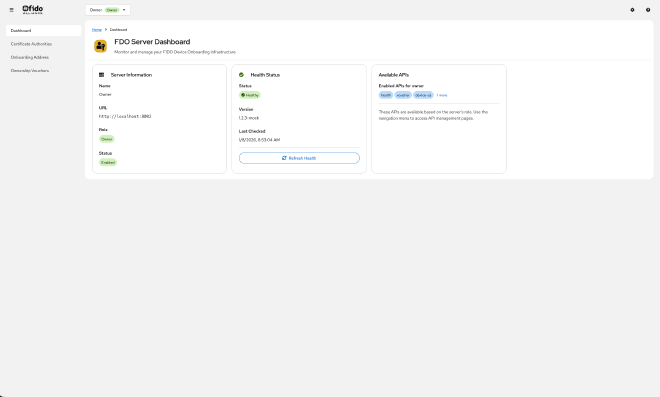Click the 'Owner' name value in Server Information
The height and width of the screenshot is (397, 660).
pyautogui.click(x=105, y=94)
